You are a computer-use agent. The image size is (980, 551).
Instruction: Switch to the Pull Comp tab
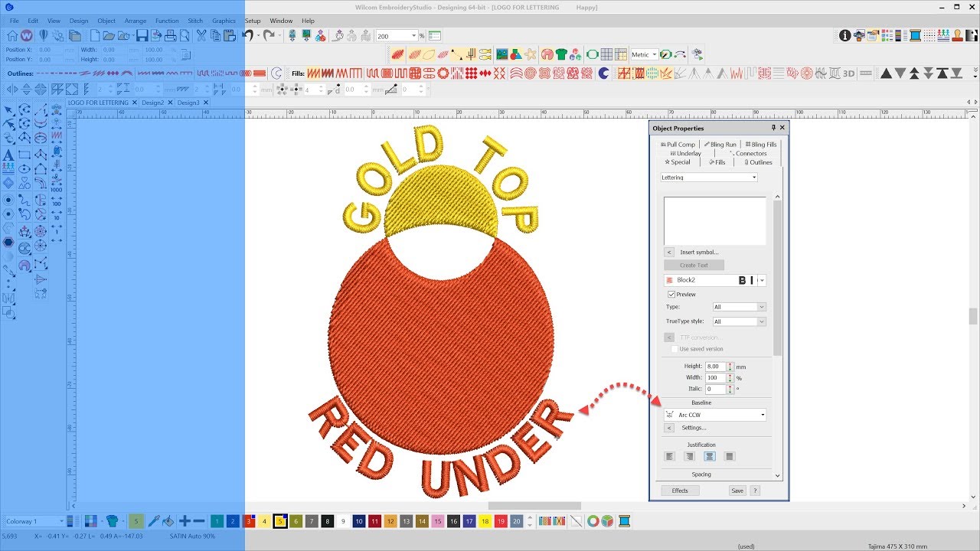coord(678,144)
